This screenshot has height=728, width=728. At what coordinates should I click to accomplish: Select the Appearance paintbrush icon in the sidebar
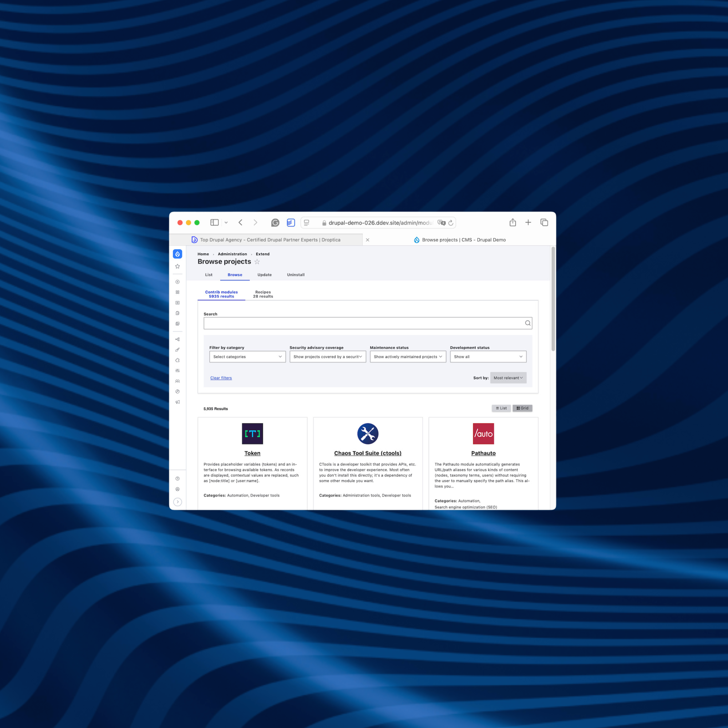[178, 350]
